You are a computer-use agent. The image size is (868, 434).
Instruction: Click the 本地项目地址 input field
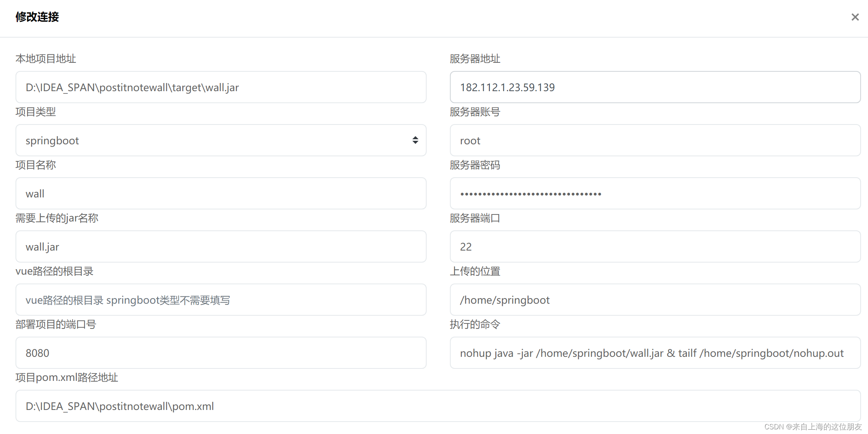pos(220,87)
